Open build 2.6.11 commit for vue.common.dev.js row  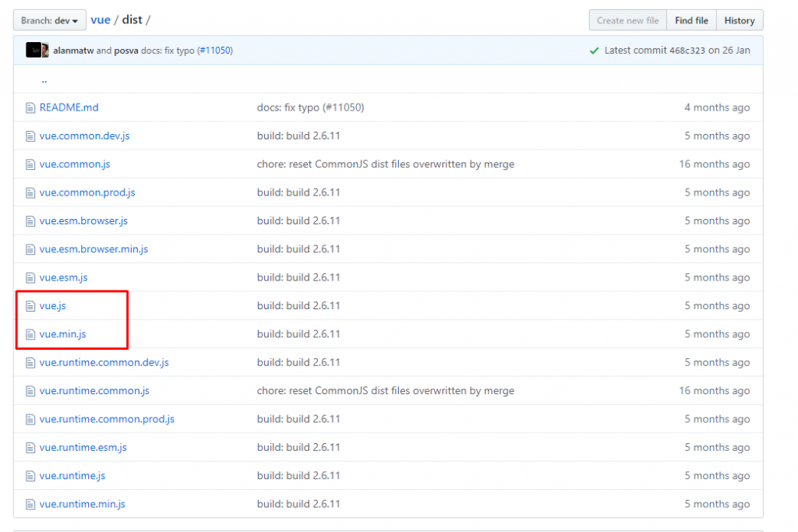coord(298,136)
